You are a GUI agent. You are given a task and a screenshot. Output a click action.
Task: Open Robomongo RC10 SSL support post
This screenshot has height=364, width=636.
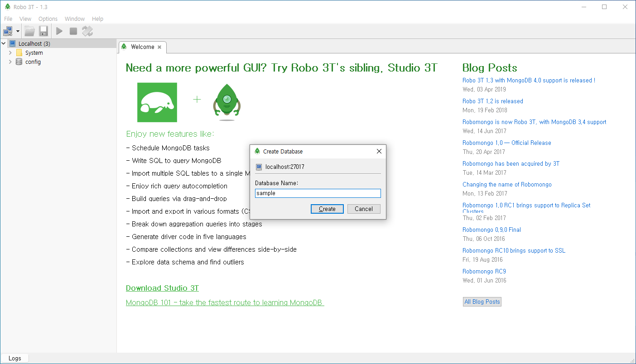point(514,250)
